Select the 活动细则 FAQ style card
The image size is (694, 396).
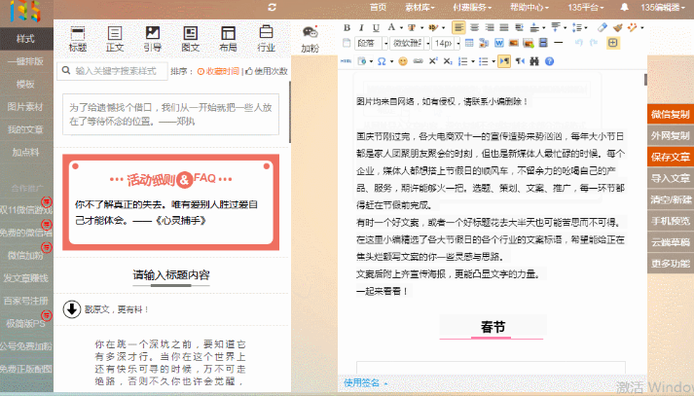point(171,202)
